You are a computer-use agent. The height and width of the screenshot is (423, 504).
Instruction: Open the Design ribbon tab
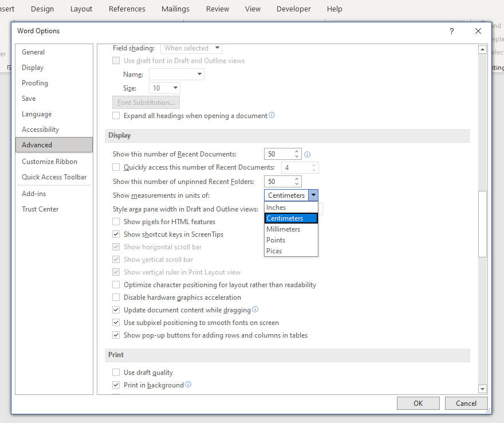42,9
